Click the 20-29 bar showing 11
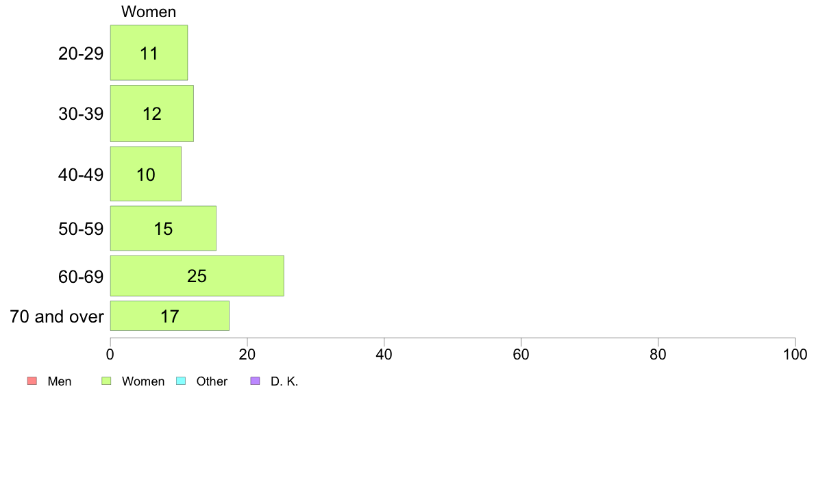814x504 pixels. pyautogui.click(x=149, y=53)
